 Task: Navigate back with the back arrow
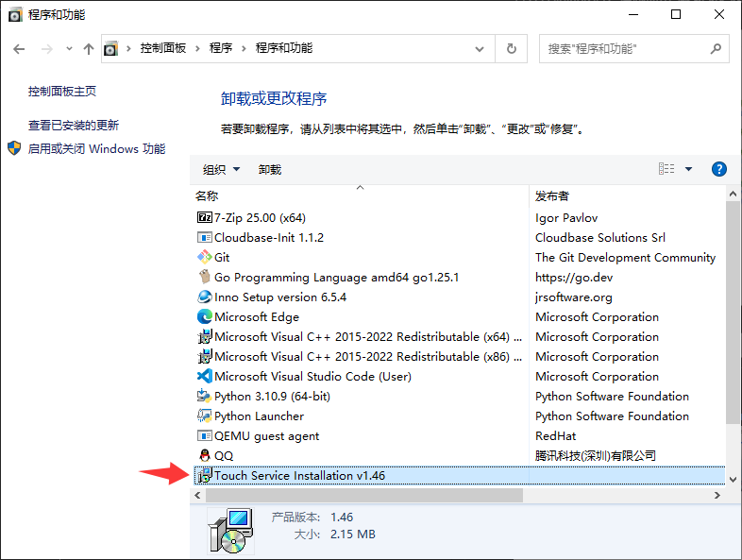click(19, 48)
